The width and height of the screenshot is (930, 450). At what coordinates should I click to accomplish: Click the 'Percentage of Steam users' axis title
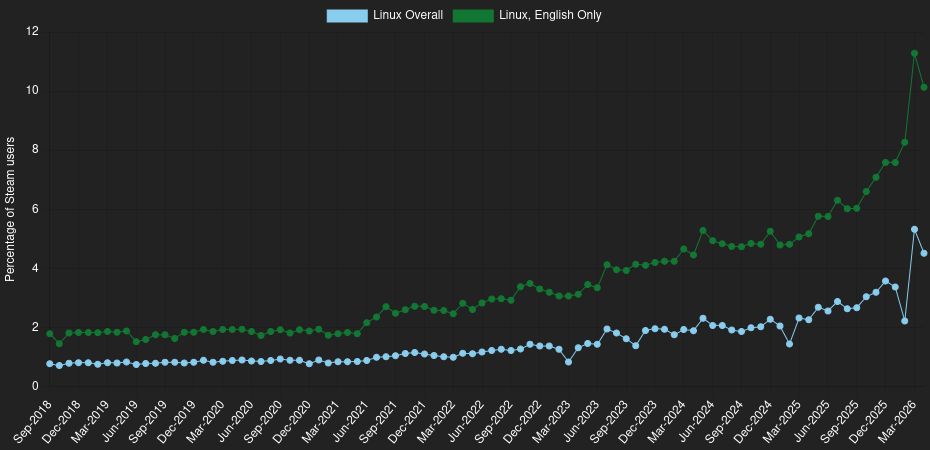(x=10, y=209)
